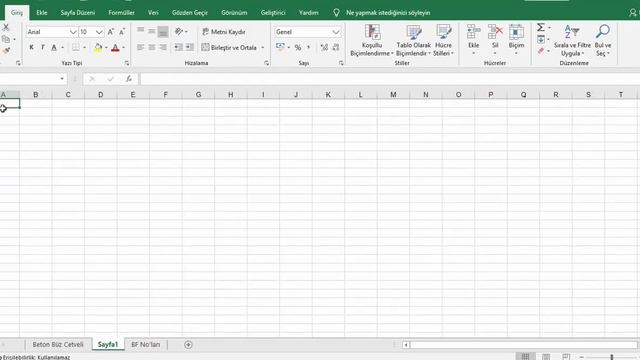
Task: Select the Format Painter brush icon
Action: (6, 51)
